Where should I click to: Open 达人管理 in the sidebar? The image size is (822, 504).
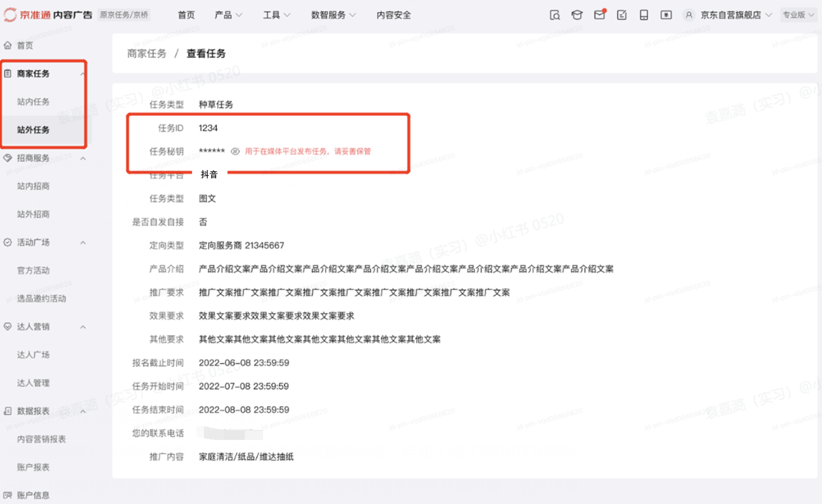click(33, 383)
